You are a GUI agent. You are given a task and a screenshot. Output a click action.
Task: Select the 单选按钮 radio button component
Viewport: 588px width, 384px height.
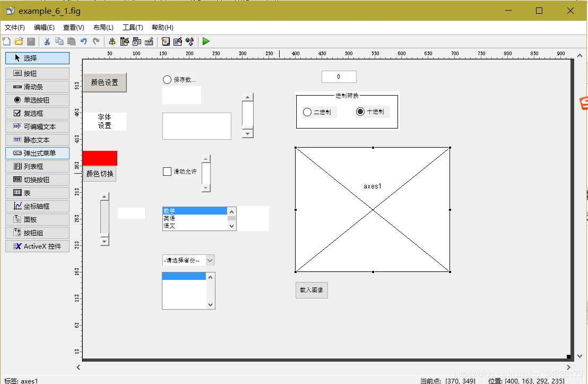(x=38, y=100)
